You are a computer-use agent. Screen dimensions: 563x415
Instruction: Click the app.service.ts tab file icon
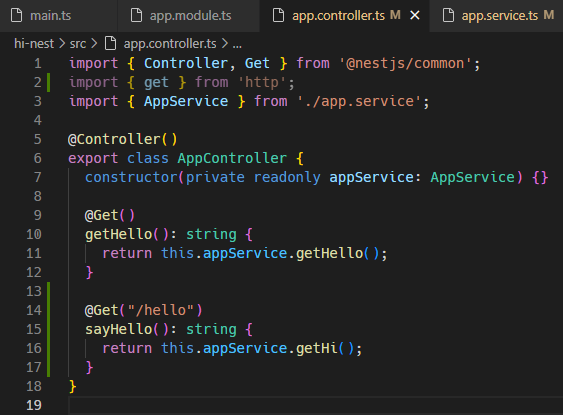448,15
